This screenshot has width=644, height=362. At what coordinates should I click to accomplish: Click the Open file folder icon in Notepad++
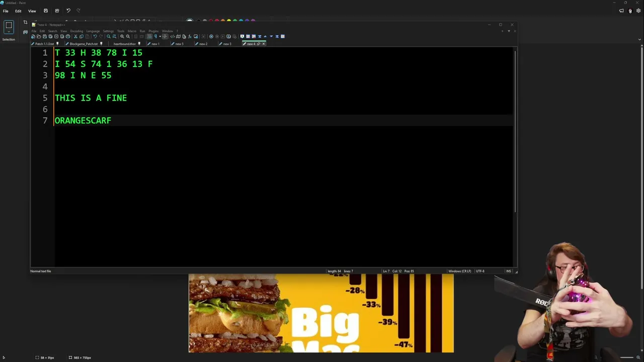(x=39, y=36)
